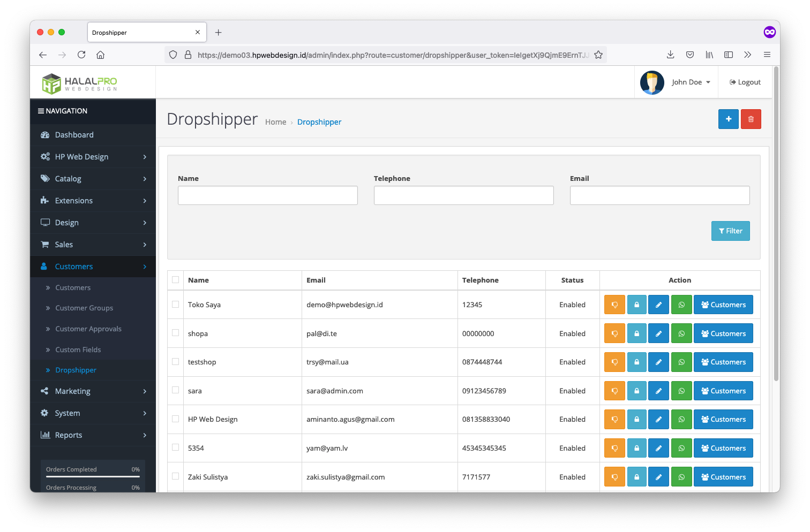View Customers button for HP Web Design

(x=723, y=420)
